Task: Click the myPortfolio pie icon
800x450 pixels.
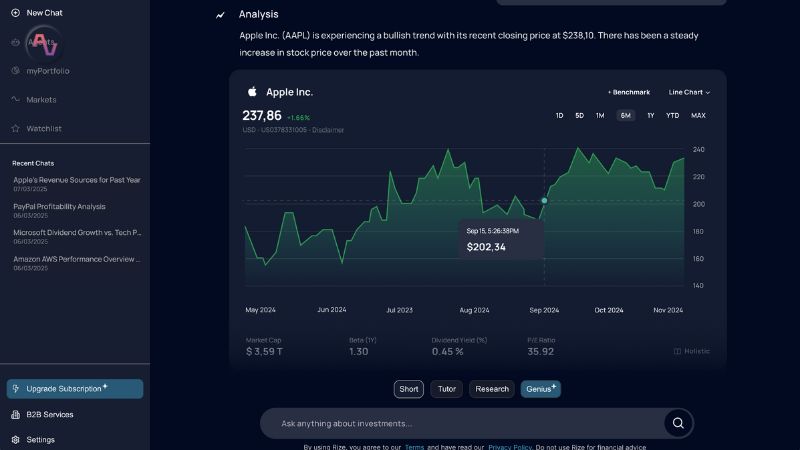Action: coord(15,71)
